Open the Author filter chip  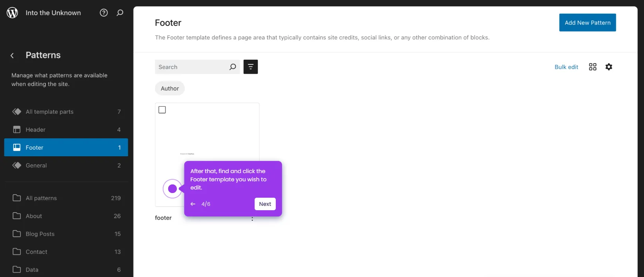[170, 88]
